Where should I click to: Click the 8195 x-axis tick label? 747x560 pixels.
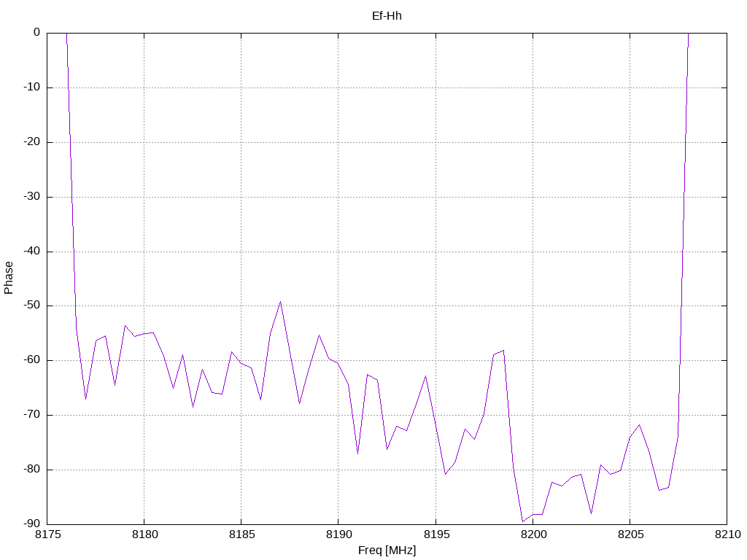tap(436, 534)
